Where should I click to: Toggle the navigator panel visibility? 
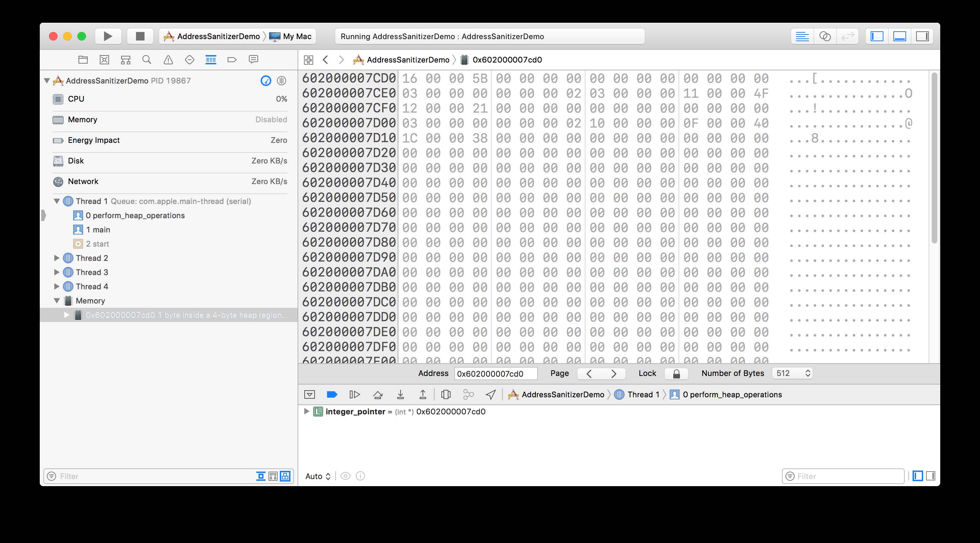pyautogui.click(x=877, y=37)
